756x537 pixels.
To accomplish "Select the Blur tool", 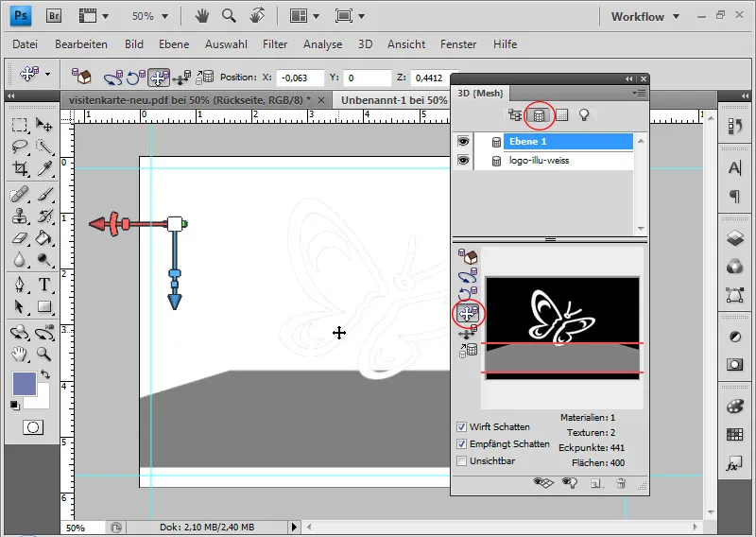I will (19, 260).
